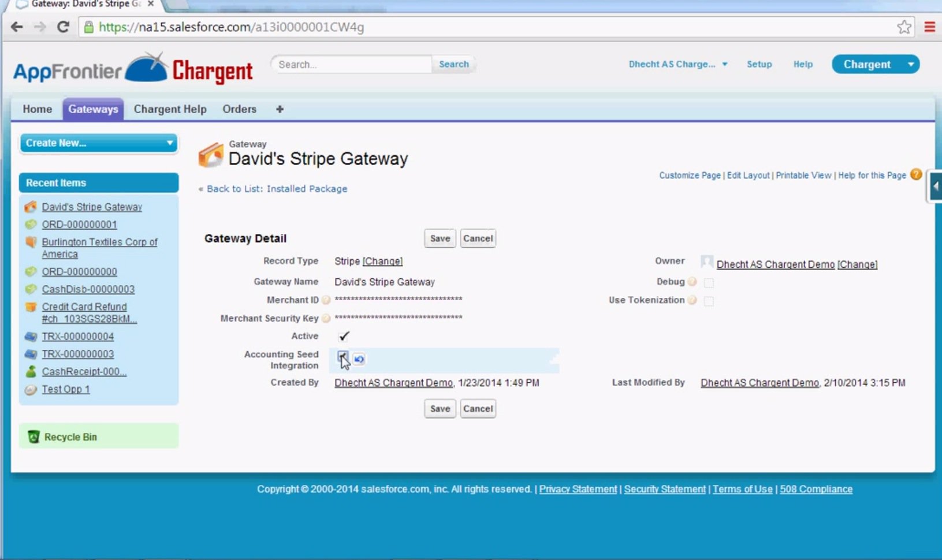
Task: Open the Privacy Statement link
Action: (578, 489)
